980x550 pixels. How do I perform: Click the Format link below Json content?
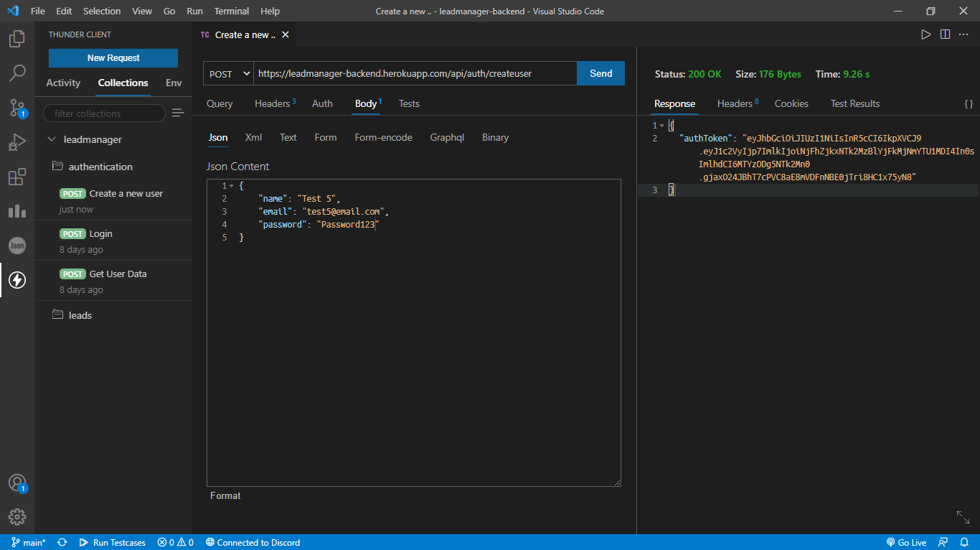(225, 495)
